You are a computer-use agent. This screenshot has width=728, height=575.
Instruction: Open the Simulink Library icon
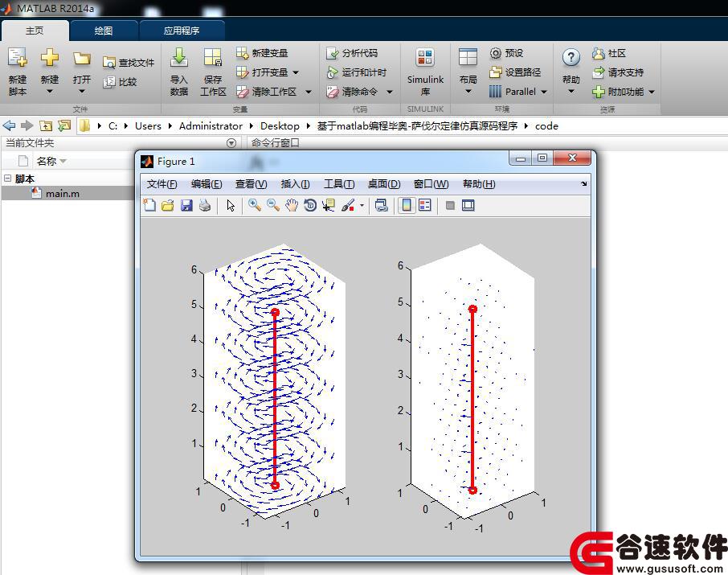[425, 58]
